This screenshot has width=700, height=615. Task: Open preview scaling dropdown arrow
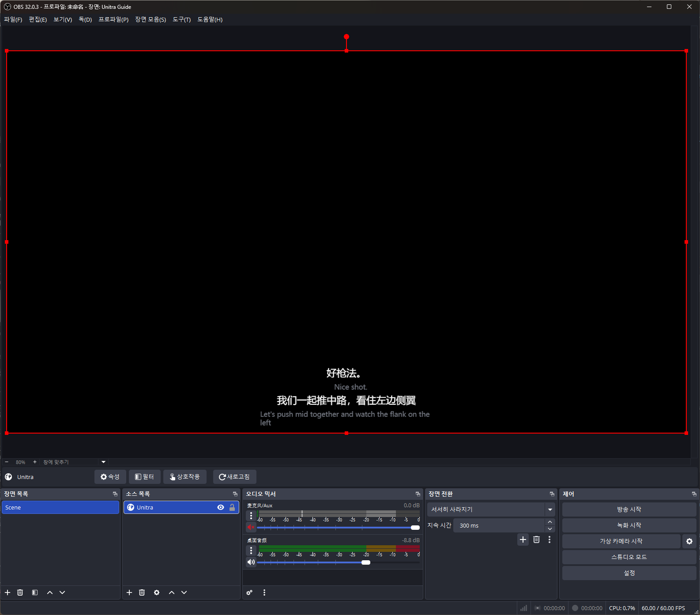[103, 462]
